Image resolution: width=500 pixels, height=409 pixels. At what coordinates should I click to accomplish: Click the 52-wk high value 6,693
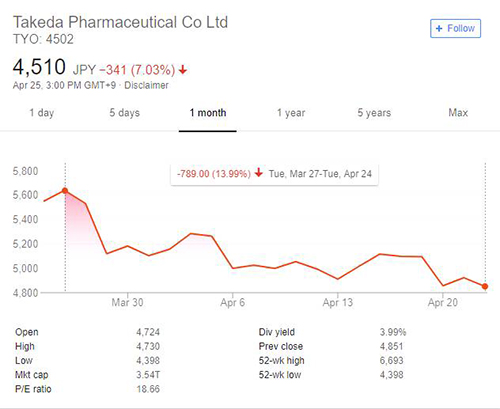(x=392, y=360)
